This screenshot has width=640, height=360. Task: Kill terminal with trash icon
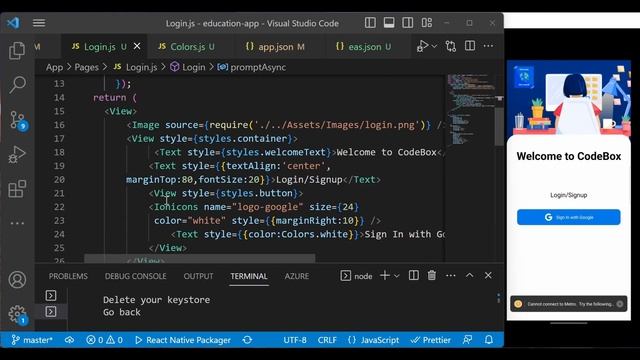tap(432, 276)
